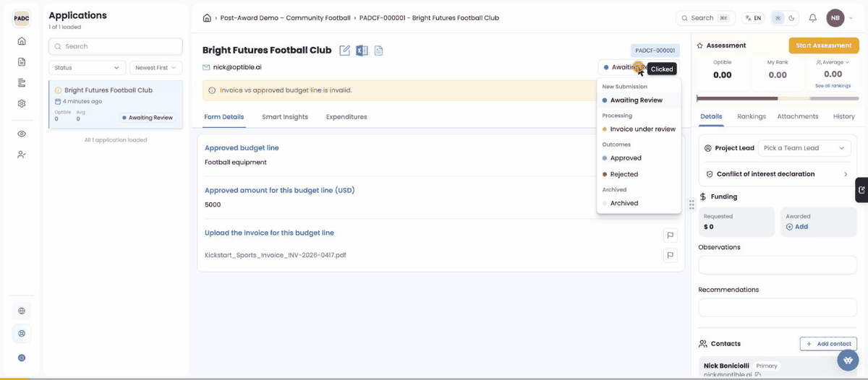Open the See all rankings link
The height and width of the screenshot is (380, 868).
[833, 86]
